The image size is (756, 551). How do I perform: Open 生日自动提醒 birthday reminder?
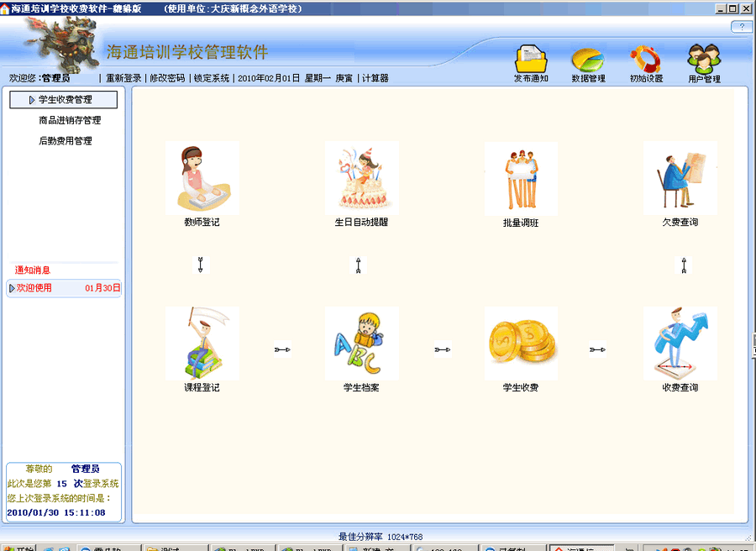(x=361, y=178)
